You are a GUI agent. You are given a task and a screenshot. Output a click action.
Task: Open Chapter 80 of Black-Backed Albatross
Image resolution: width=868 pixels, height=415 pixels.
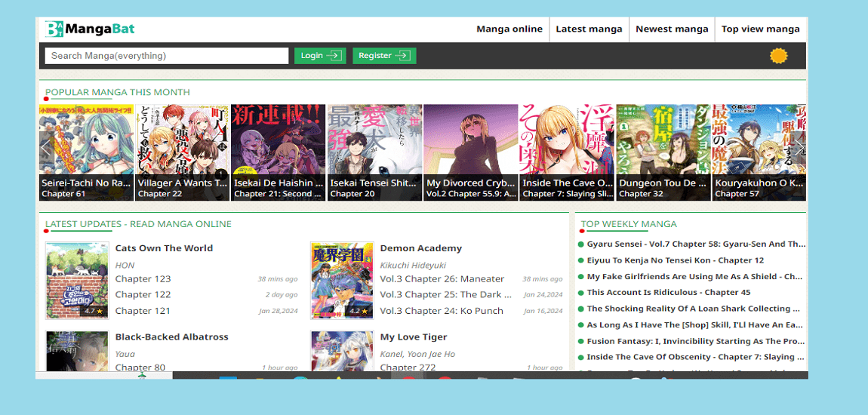point(140,367)
